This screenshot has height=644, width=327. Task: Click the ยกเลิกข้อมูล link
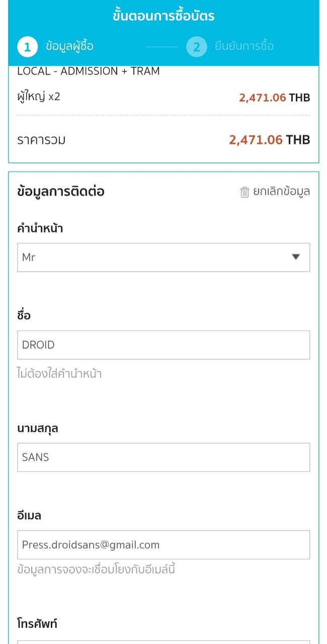pos(281,192)
